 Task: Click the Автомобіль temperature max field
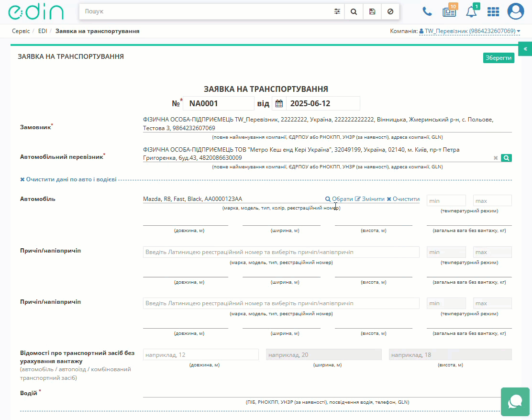pos(492,201)
